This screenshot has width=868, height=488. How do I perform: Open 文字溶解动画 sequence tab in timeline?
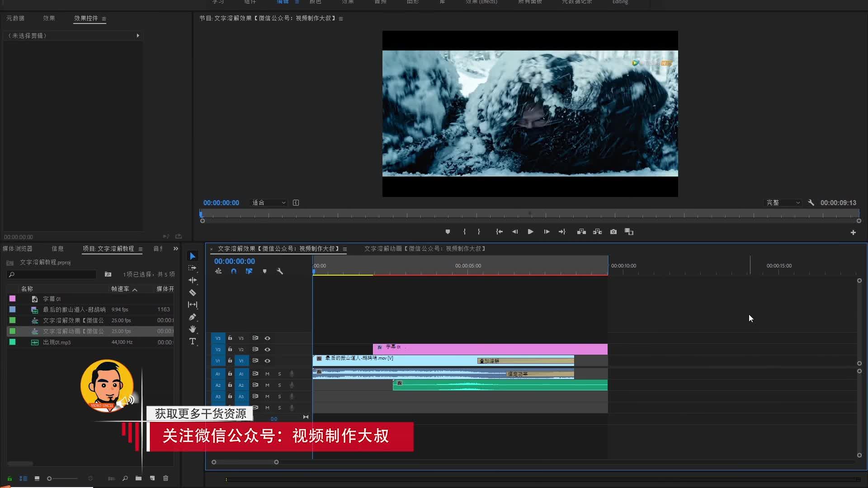pos(425,249)
